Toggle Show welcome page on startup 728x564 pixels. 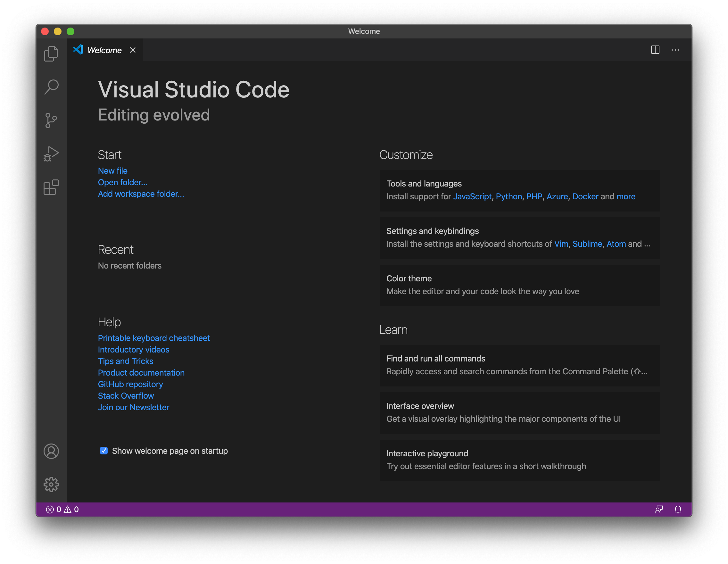click(x=103, y=451)
